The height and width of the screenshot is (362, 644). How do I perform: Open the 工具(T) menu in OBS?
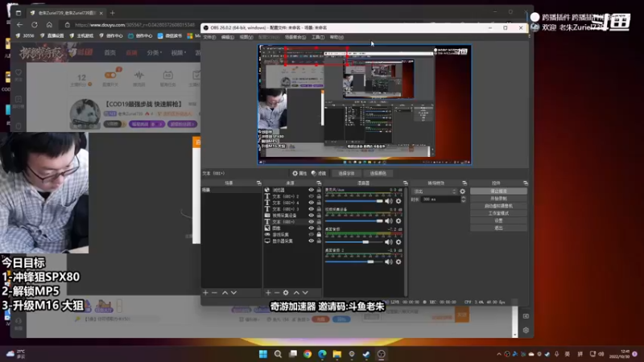tap(318, 37)
